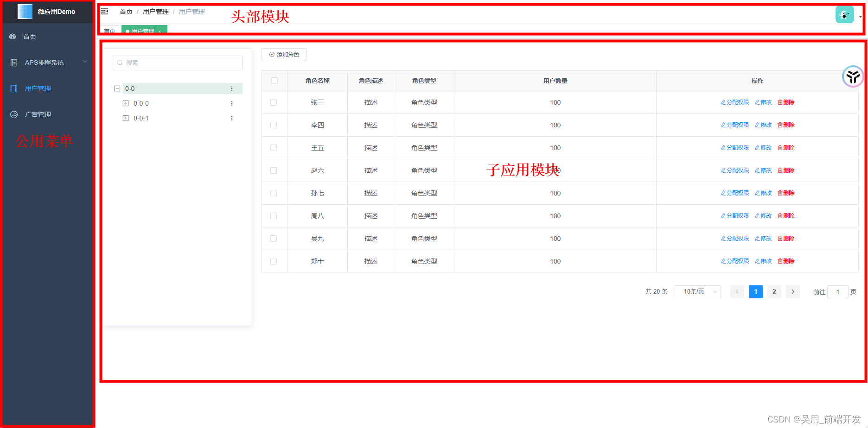The height and width of the screenshot is (428, 868).
Task: Click 删除 for 张三
Action: [786, 102]
